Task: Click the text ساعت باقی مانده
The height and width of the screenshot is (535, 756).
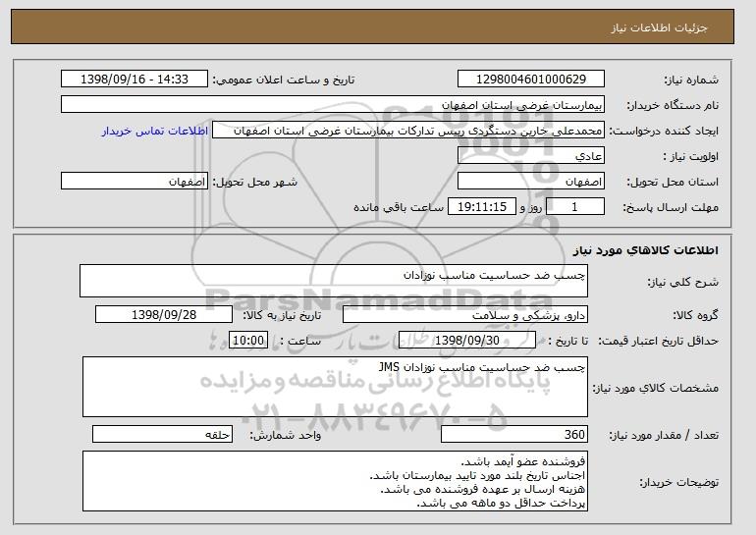Action: coord(399,207)
